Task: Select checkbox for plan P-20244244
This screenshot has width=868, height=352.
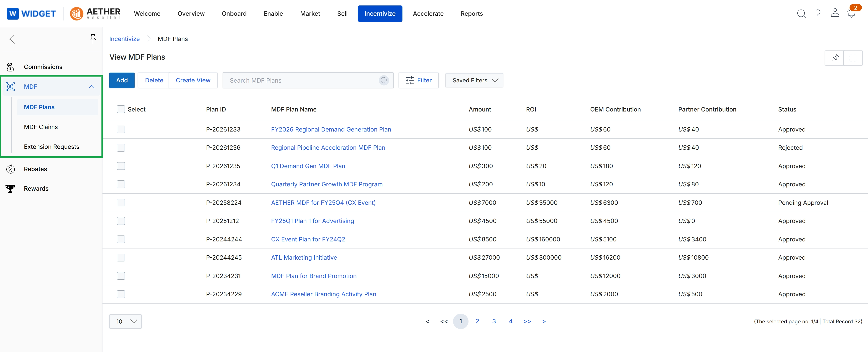Action: pyautogui.click(x=121, y=239)
